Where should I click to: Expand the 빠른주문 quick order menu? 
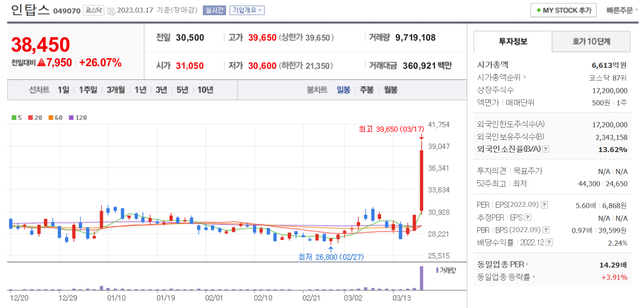pos(622,11)
